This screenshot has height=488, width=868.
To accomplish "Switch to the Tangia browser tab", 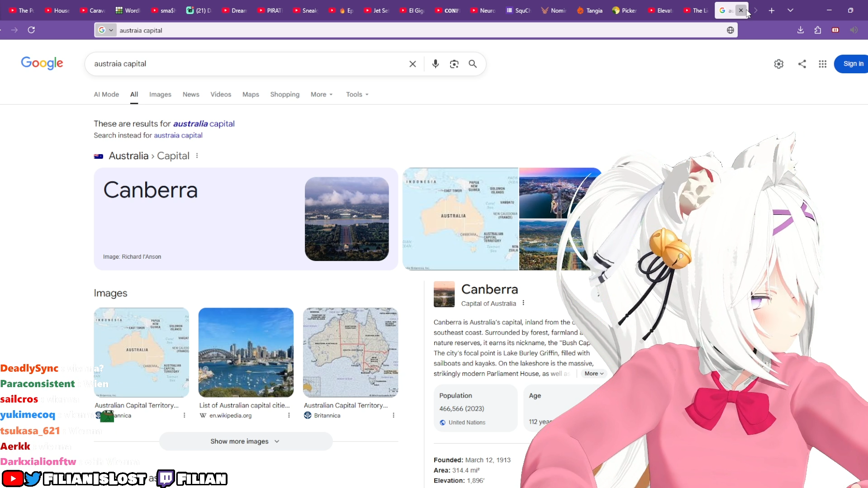I will point(590,10).
